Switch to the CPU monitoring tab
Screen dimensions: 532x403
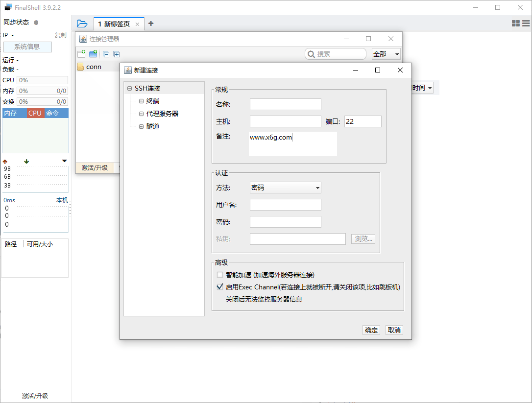pos(35,113)
